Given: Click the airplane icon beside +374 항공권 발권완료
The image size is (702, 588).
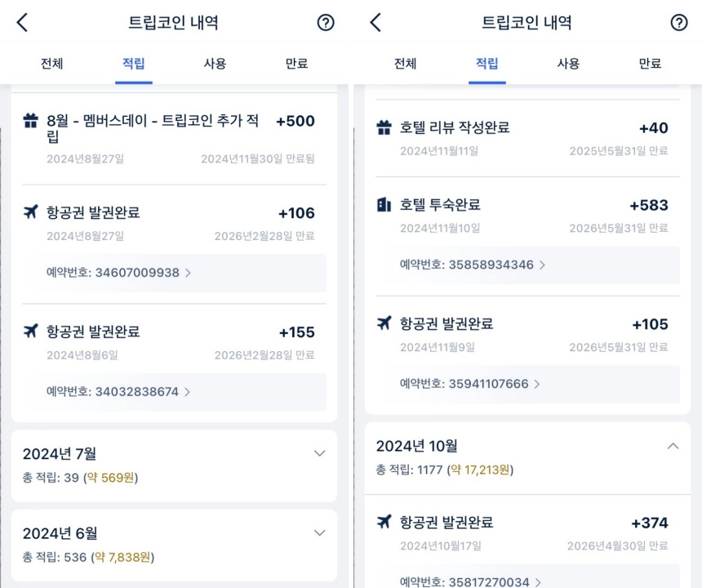Looking at the screenshot, I should [x=384, y=523].
